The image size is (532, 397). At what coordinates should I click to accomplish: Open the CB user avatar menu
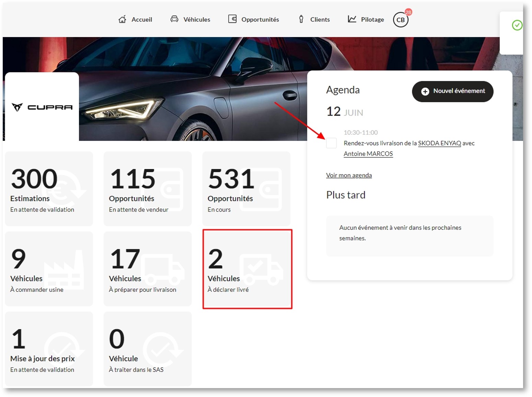(x=401, y=20)
